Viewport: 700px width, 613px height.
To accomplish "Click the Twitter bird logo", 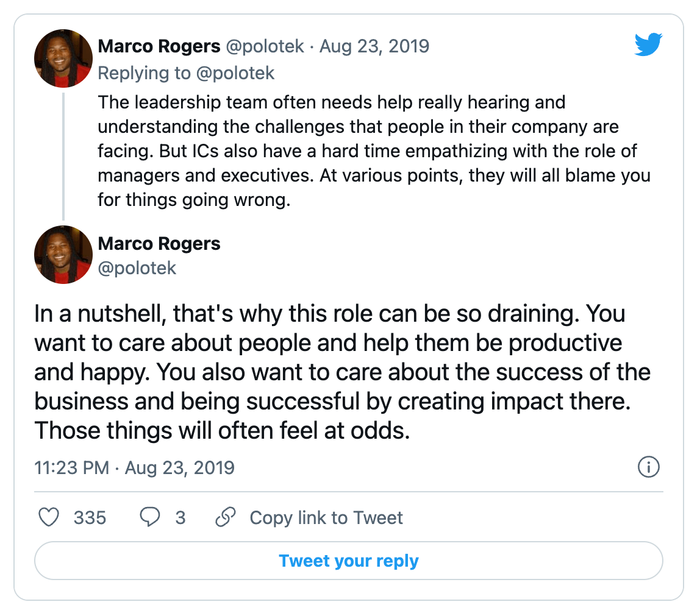I will [648, 44].
